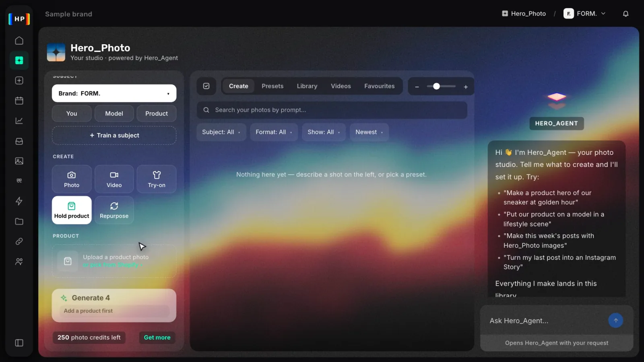Toggle the sidebar panel collapse icon
Image resolution: width=644 pixels, height=362 pixels.
click(19, 343)
